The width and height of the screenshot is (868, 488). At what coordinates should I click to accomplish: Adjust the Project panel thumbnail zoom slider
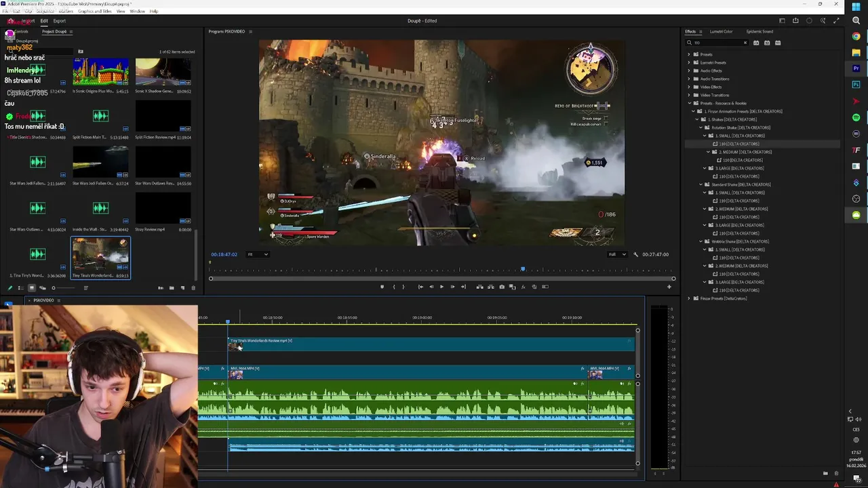pyautogui.click(x=54, y=288)
